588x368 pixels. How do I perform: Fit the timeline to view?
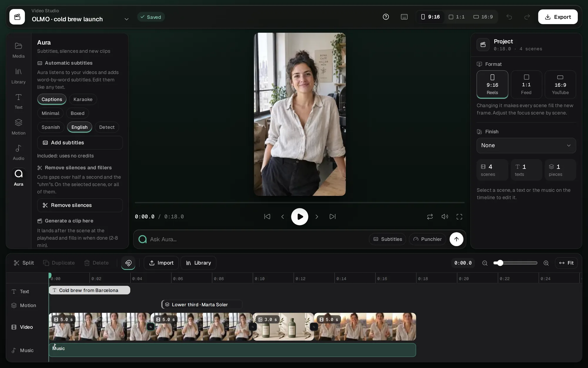[566, 263]
